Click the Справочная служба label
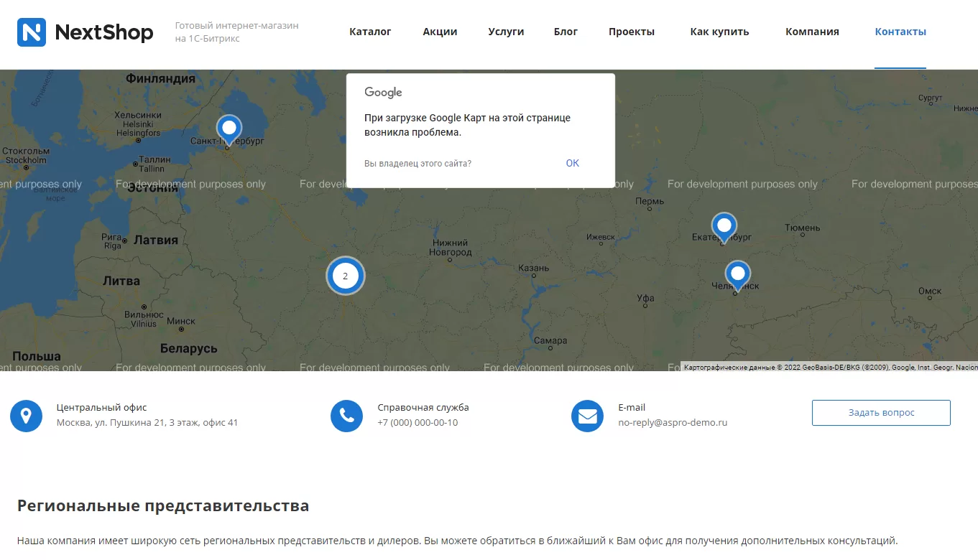The image size is (978, 560). pyautogui.click(x=423, y=407)
